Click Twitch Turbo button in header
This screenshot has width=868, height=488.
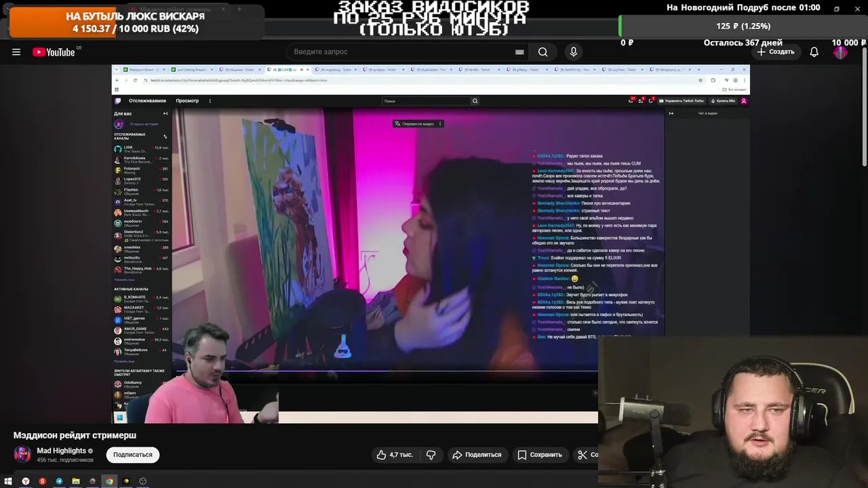coord(682,101)
